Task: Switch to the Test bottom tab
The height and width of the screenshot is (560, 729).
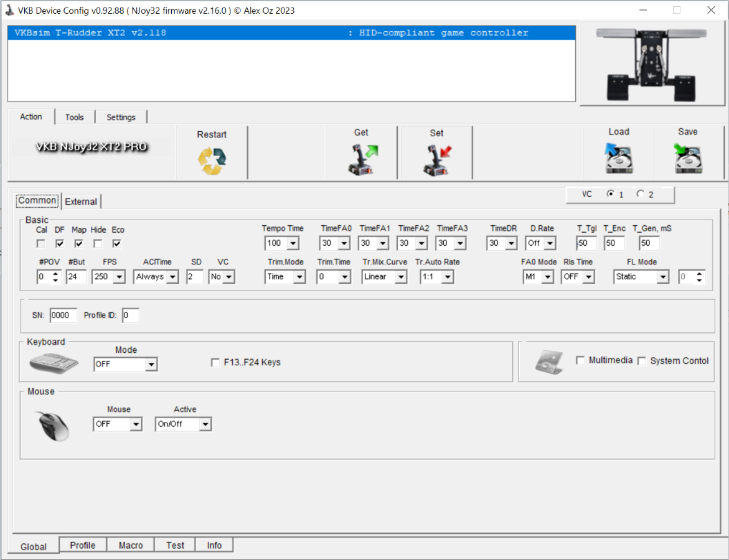Action: tap(176, 544)
